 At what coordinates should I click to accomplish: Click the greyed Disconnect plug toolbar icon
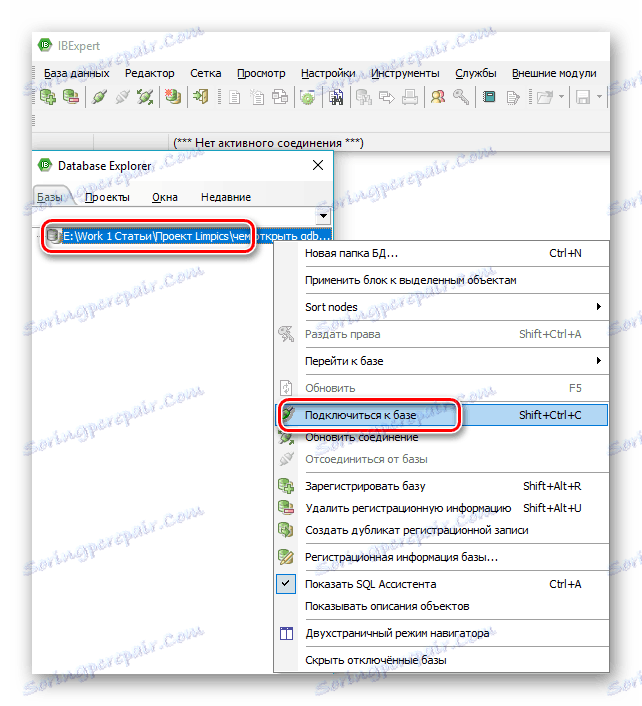[122, 97]
